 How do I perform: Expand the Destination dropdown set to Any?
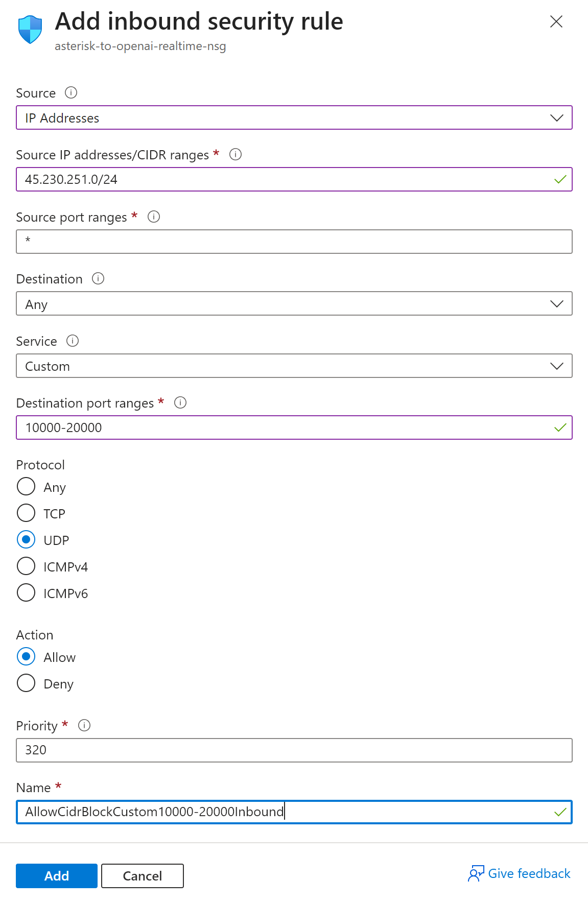pyautogui.click(x=294, y=304)
